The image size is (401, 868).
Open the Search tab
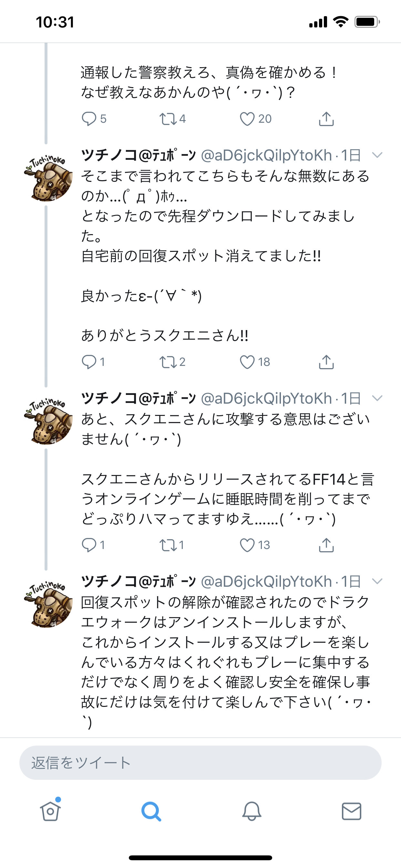[x=151, y=811]
